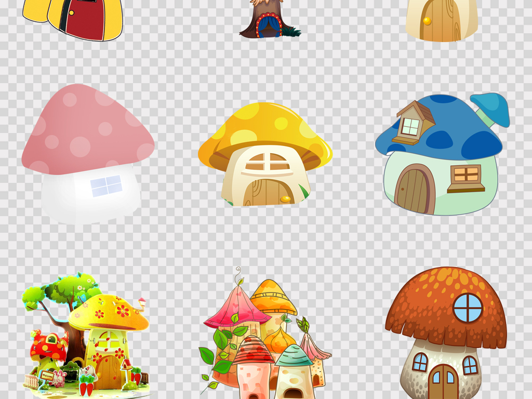The image size is (532, 399).
Task: Click the golden doorknob on beige house
Action: pyautogui.click(x=427, y=21)
